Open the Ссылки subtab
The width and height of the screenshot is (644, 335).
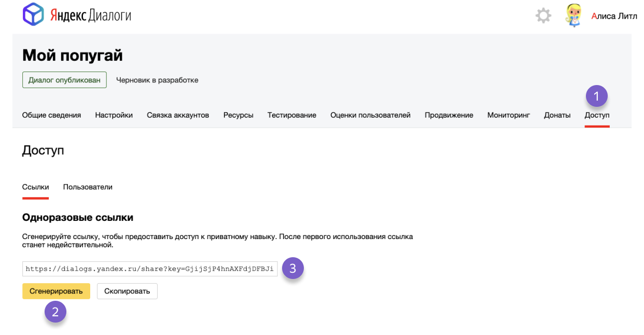35,187
